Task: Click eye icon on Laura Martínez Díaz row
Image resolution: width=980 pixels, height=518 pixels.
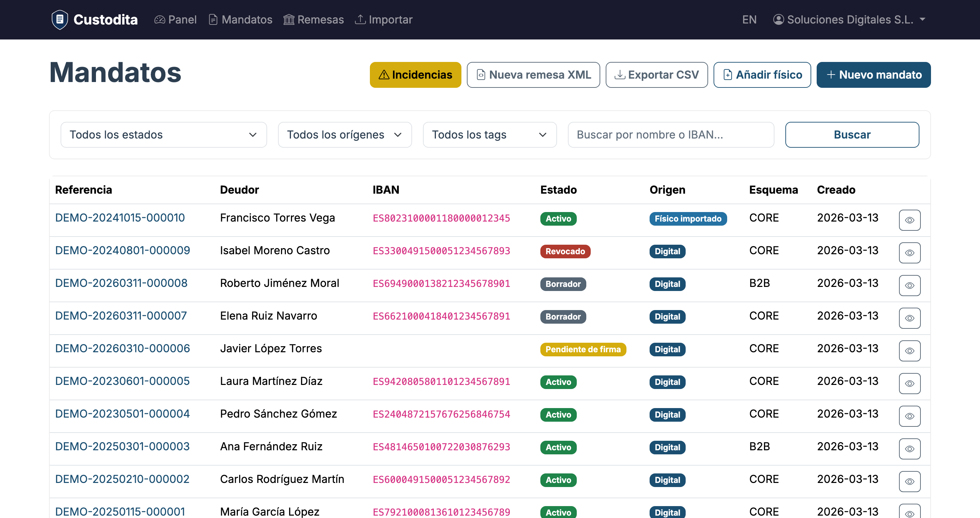Action: [909, 383]
